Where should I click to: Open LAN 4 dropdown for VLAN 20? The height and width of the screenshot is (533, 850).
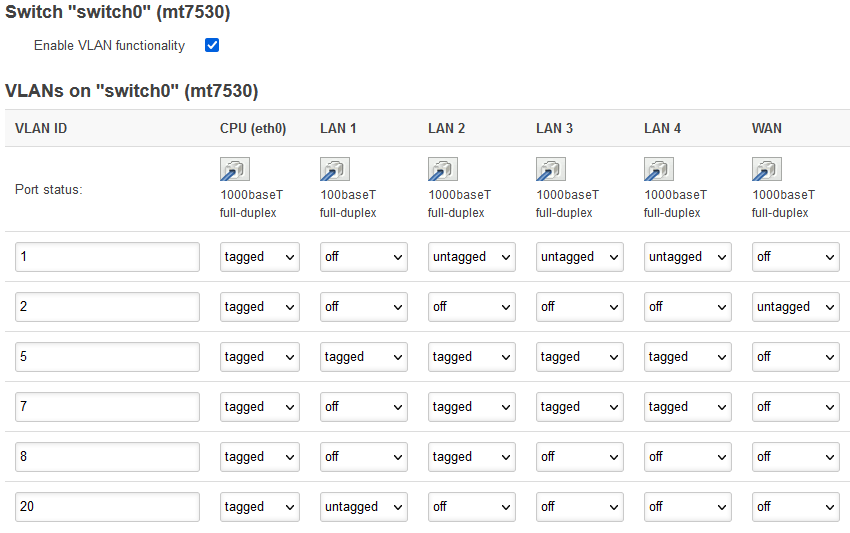click(687, 506)
